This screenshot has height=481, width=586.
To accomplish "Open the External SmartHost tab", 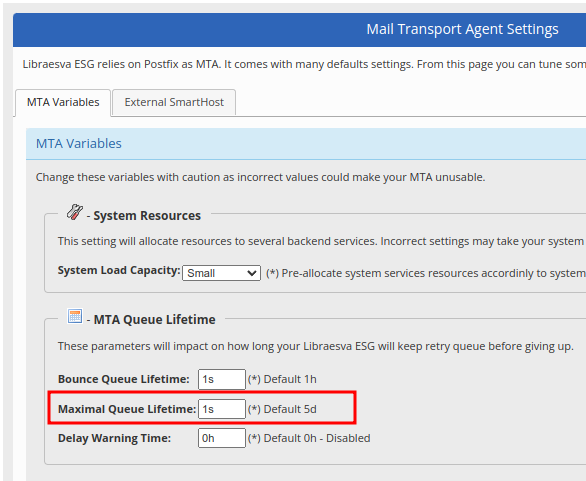I will point(174,102).
